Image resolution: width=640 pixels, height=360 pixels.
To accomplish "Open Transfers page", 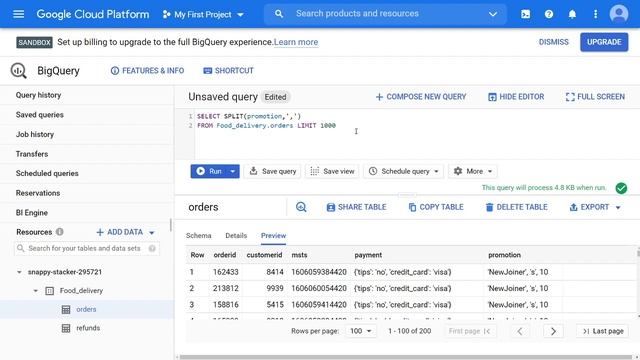I will tap(32, 154).
